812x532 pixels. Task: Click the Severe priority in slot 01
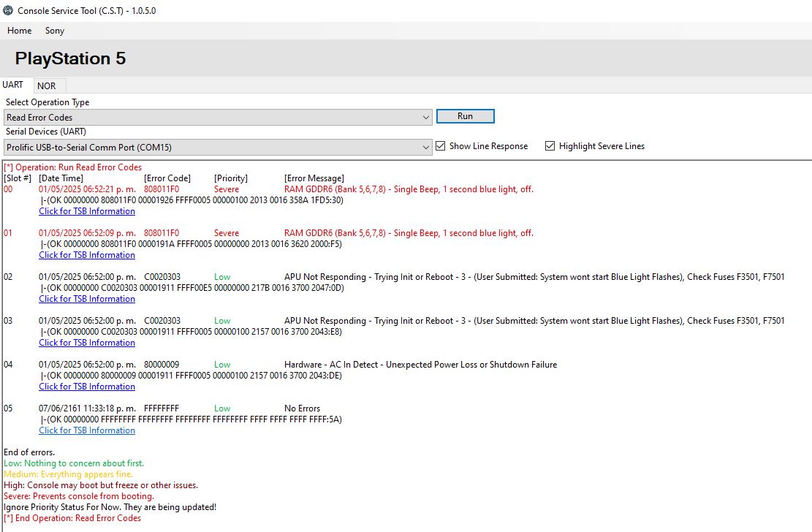tap(227, 233)
